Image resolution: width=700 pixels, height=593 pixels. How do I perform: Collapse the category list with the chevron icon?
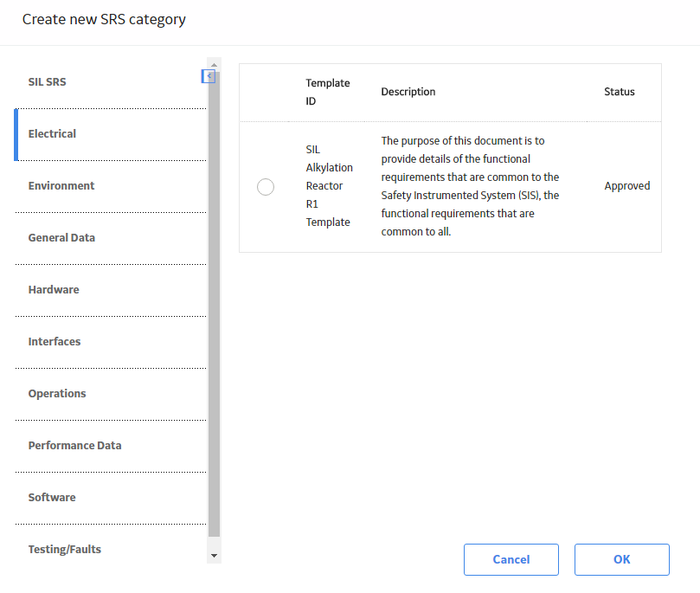click(x=209, y=76)
